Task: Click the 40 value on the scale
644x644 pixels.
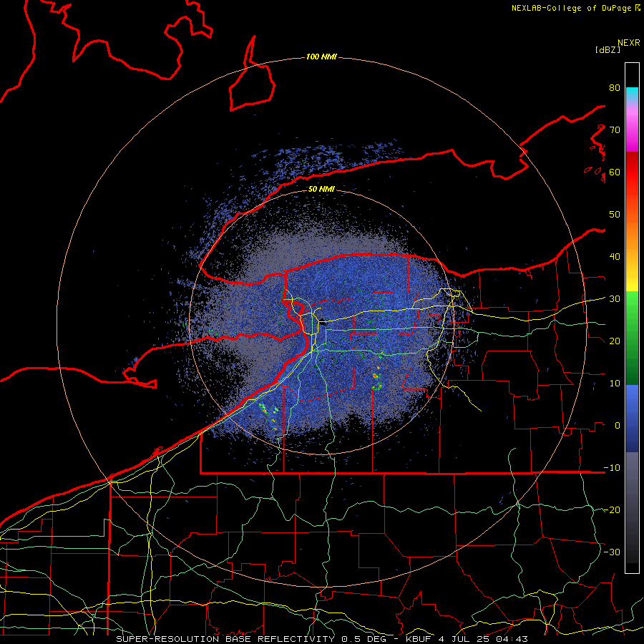Action: pyautogui.click(x=615, y=257)
